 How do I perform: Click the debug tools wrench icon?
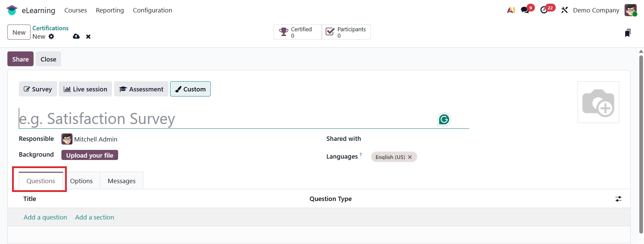click(x=564, y=10)
